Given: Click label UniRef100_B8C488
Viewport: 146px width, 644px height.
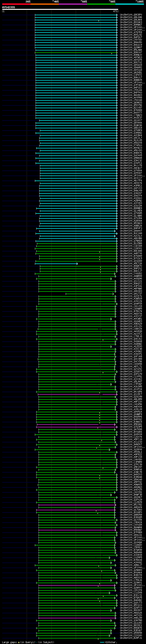Looking at the screenshot, I should [x=131, y=251].
